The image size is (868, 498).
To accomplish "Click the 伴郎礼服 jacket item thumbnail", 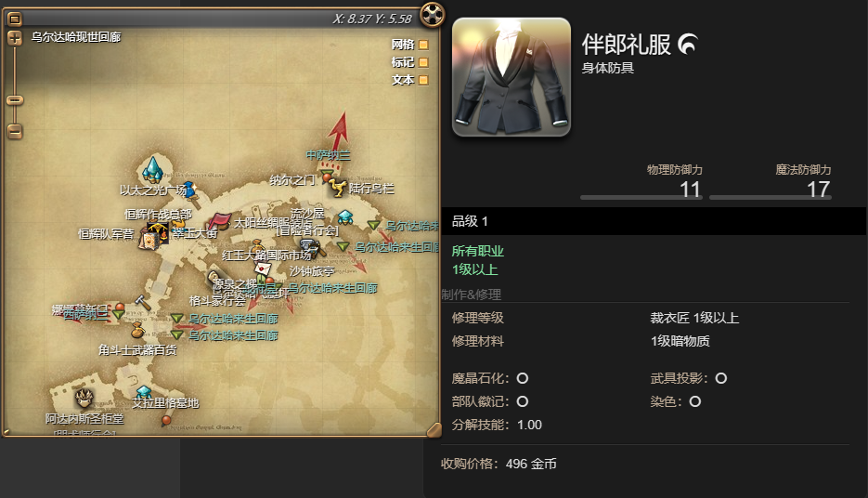I will tap(512, 77).
